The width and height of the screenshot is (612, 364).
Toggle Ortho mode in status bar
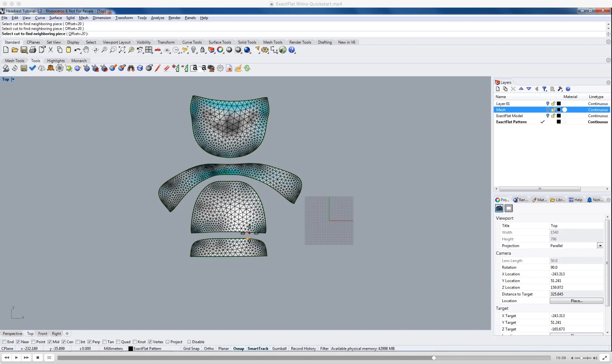(x=209, y=348)
